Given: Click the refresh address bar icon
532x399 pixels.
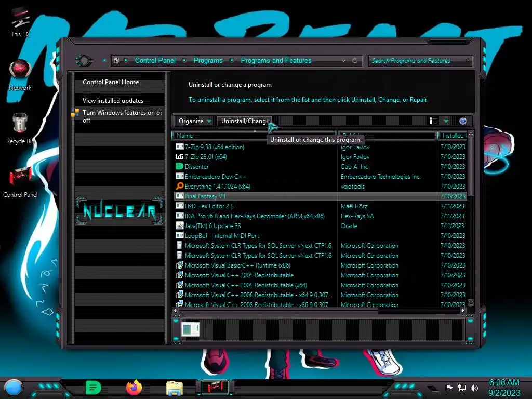Looking at the screenshot, I should 355,61.
